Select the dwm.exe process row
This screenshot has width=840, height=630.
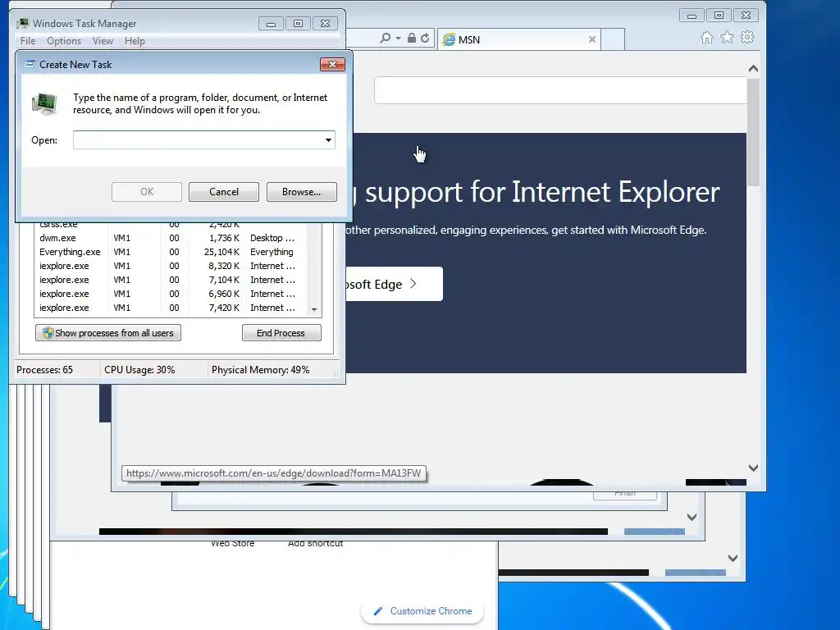coord(171,238)
